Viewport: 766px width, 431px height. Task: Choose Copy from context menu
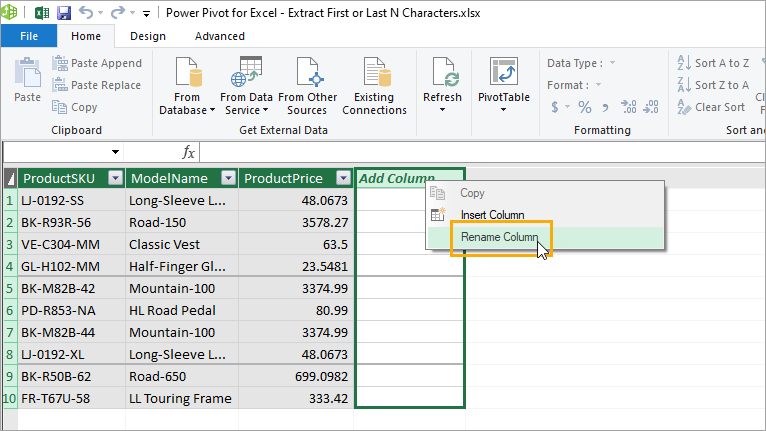[x=545, y=193]
